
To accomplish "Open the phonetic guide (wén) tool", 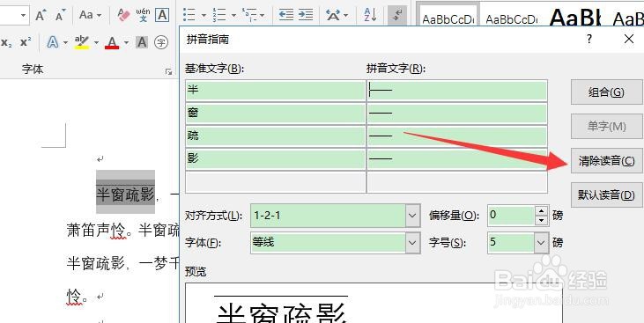I will point(143,15).
